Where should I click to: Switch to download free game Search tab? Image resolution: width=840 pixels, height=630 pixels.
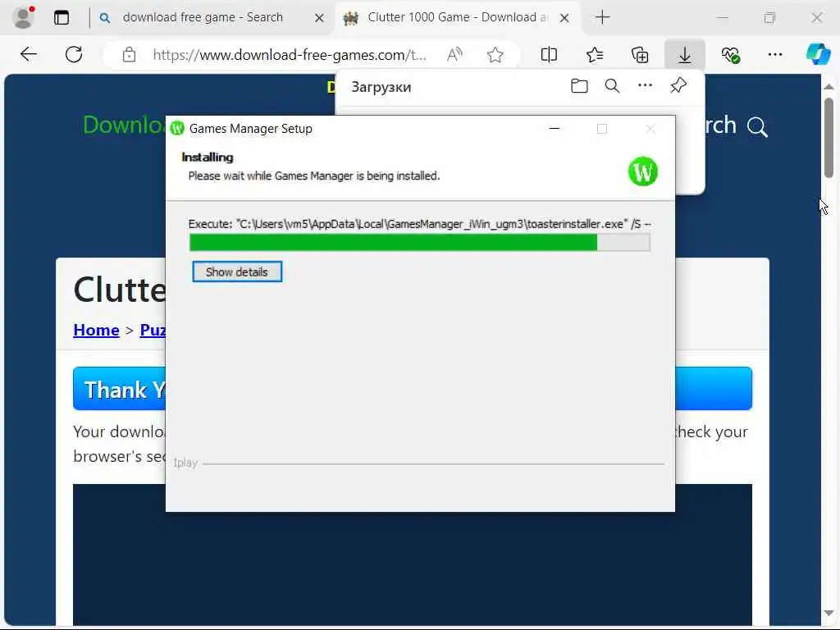[203, 17]
